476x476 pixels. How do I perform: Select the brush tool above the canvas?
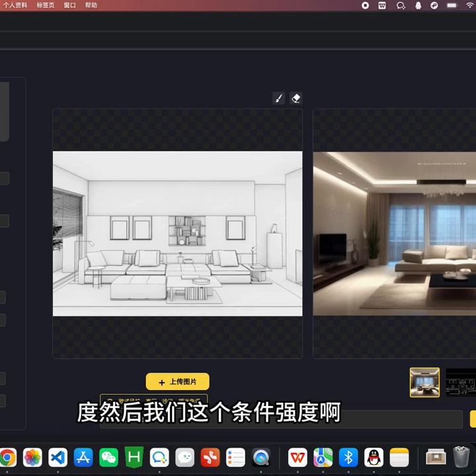[x=279, y=99]
